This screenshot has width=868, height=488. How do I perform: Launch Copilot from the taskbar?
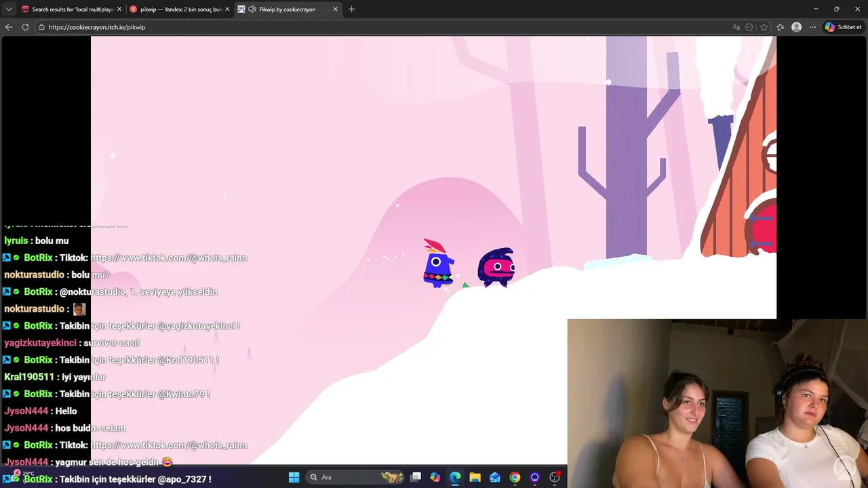pos(435,477)
